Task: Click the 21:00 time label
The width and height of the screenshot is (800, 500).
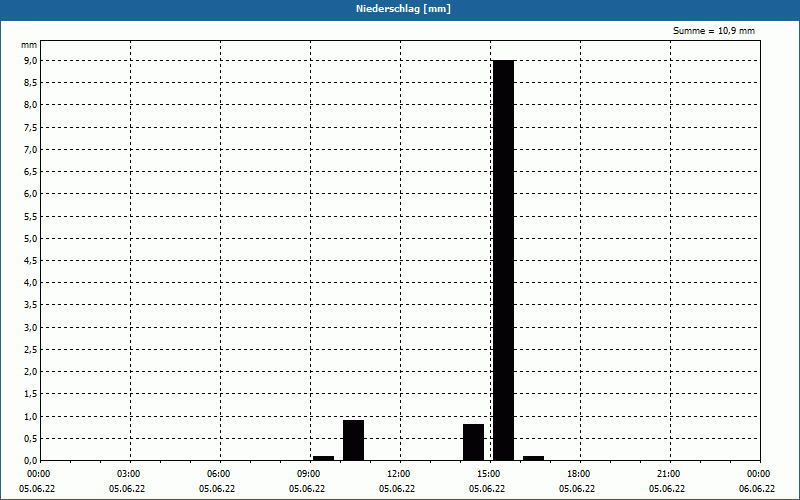Action: pyautogui.click(x=668, y=474)
